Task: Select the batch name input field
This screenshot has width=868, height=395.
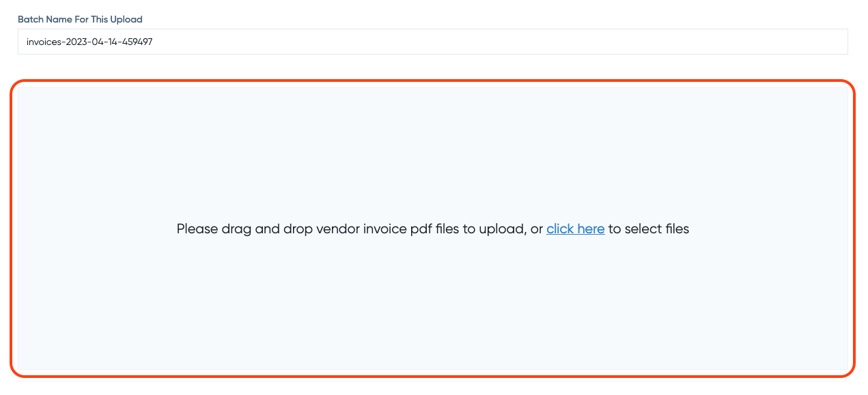Action: tap(434, 42)
